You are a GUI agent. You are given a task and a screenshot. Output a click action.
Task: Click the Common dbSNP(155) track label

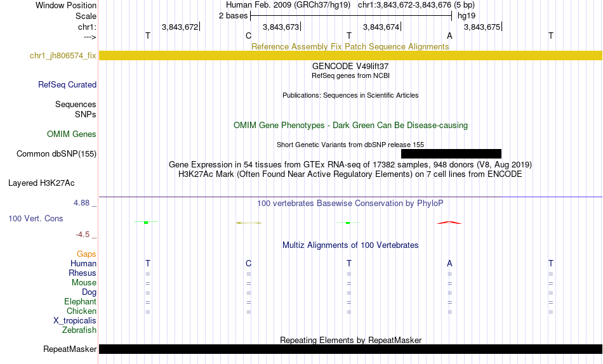[x=56, y=153]
